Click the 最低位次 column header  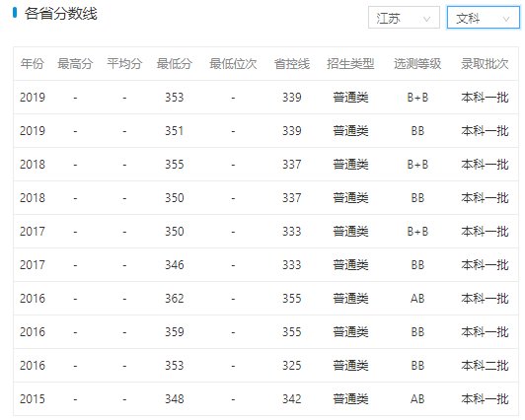coord(233,63)
